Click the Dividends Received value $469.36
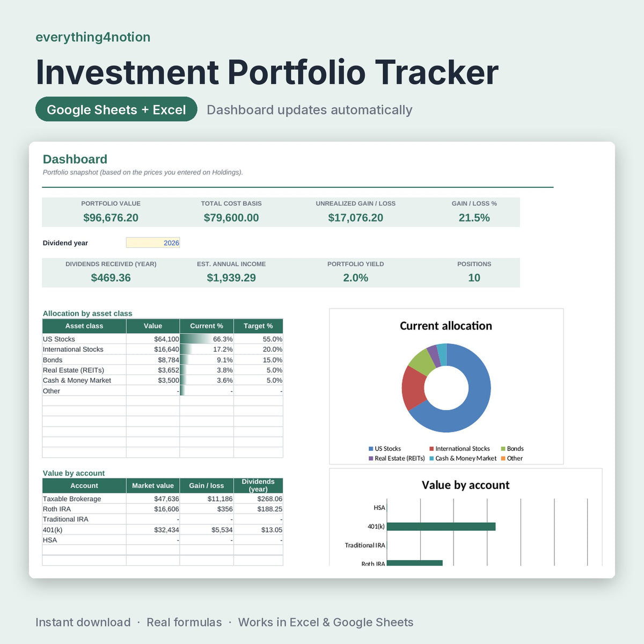 [x=111, y=278]
